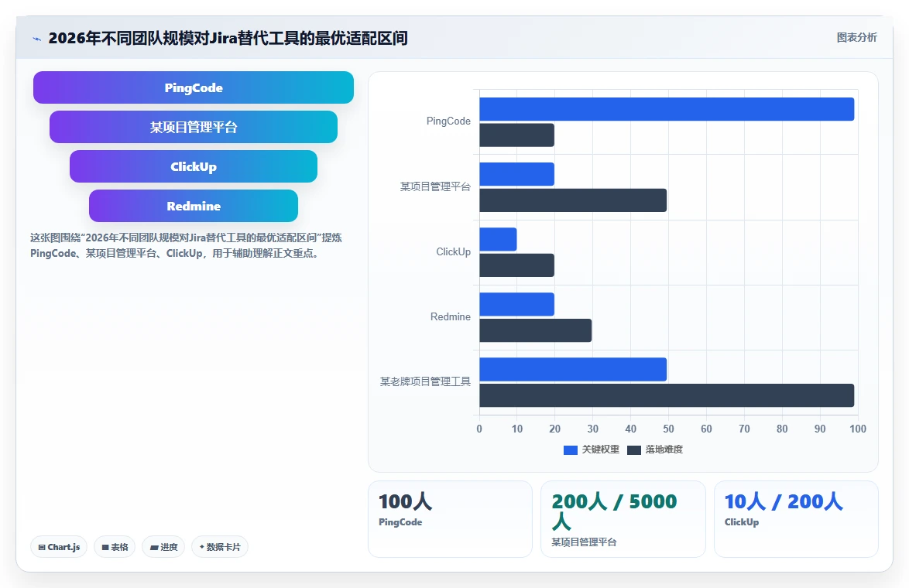Open the 100人 PingCode data card
909x588 pixels.
451,519
